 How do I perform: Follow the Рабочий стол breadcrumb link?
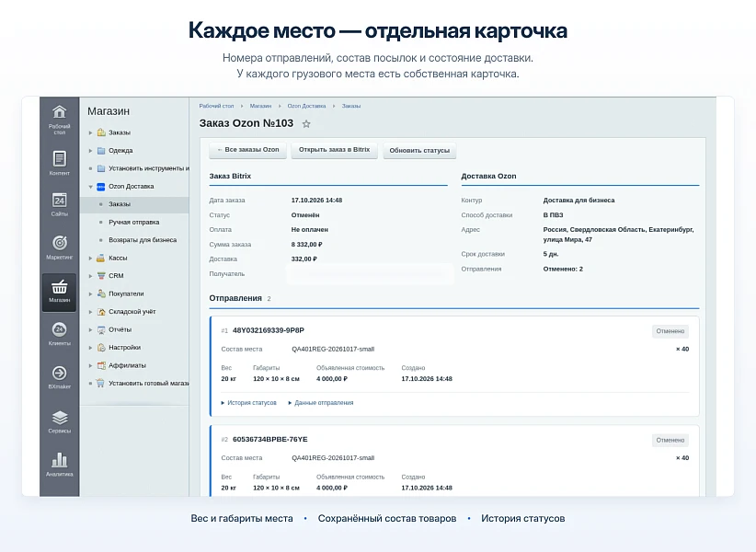point(216,106)
